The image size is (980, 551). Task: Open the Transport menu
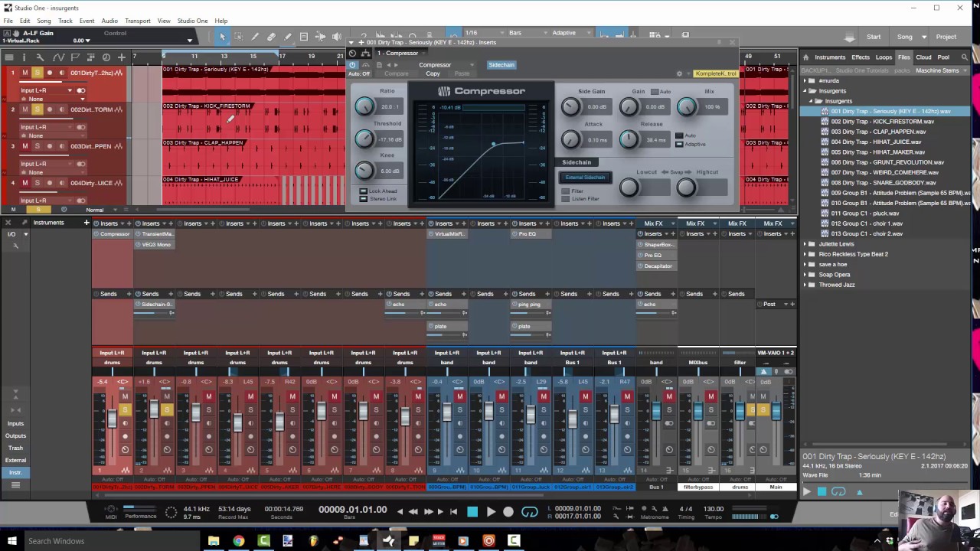tap(138, 21)
